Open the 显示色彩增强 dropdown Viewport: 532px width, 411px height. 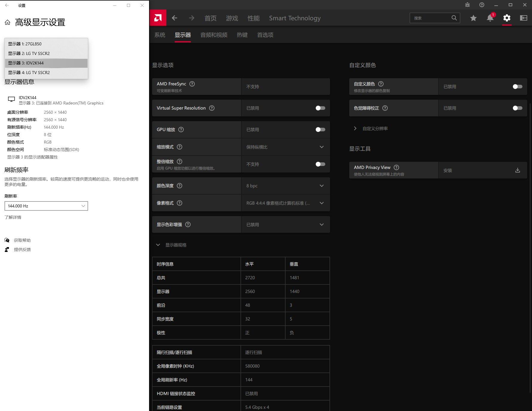pyautogui.click(x=286, y=224)
